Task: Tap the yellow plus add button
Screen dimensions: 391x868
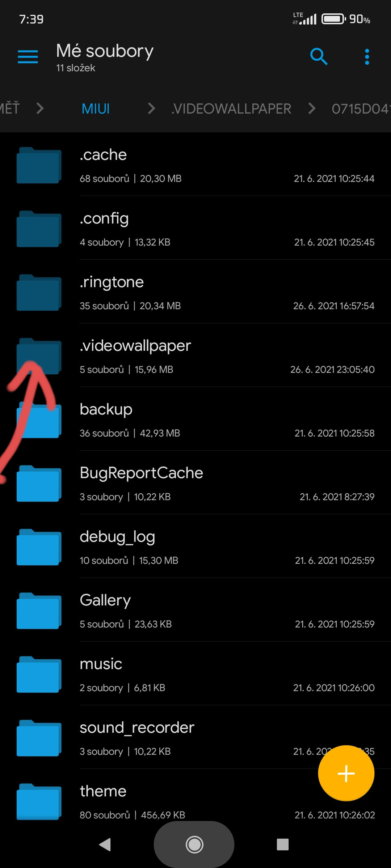Action: [346, 773]
